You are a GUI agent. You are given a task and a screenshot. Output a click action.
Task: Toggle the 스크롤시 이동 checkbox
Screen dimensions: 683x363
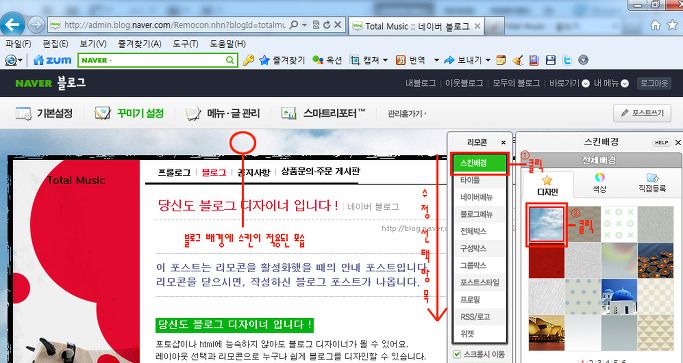(x=457, y=354)
